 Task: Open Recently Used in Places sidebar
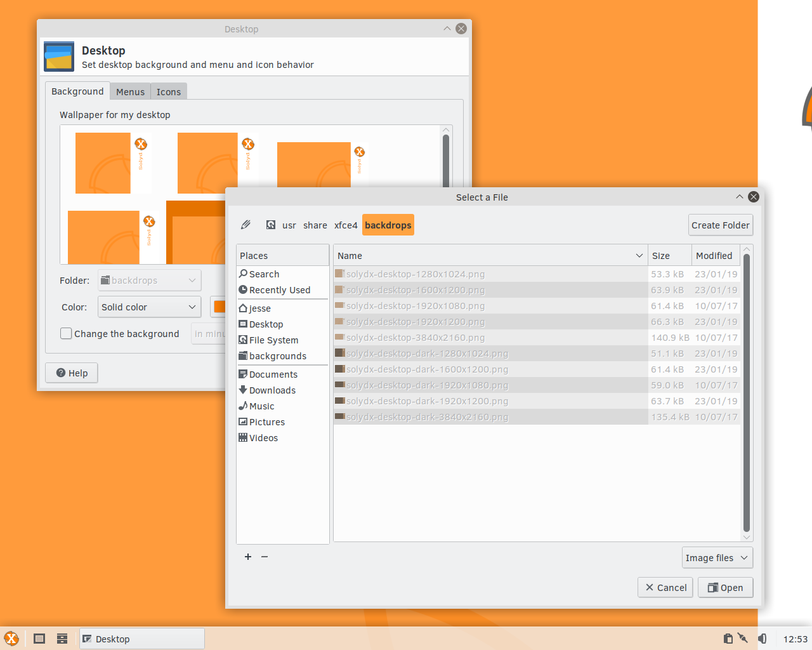tap(283, 289)
